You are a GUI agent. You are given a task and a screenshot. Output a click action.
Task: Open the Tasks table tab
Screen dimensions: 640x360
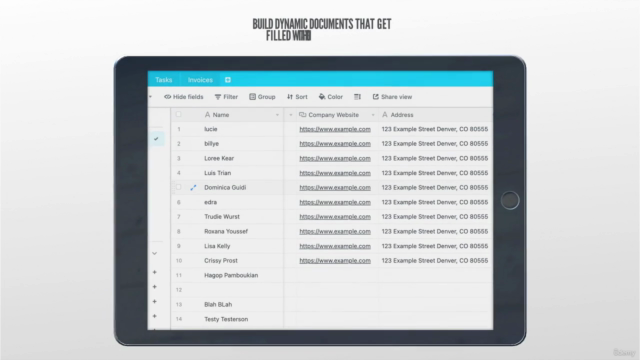pyautogui.click(x=164, y=80)
